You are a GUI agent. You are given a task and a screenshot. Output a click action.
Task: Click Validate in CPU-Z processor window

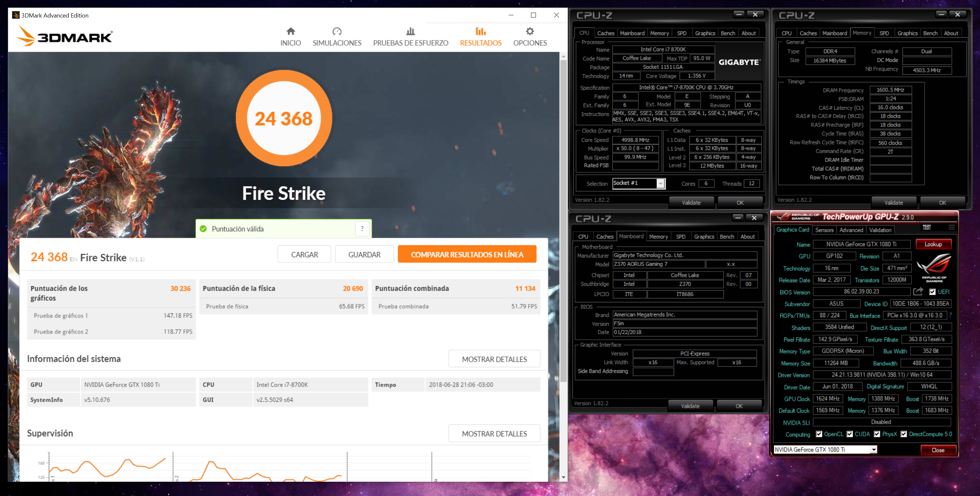coord(691,203)
